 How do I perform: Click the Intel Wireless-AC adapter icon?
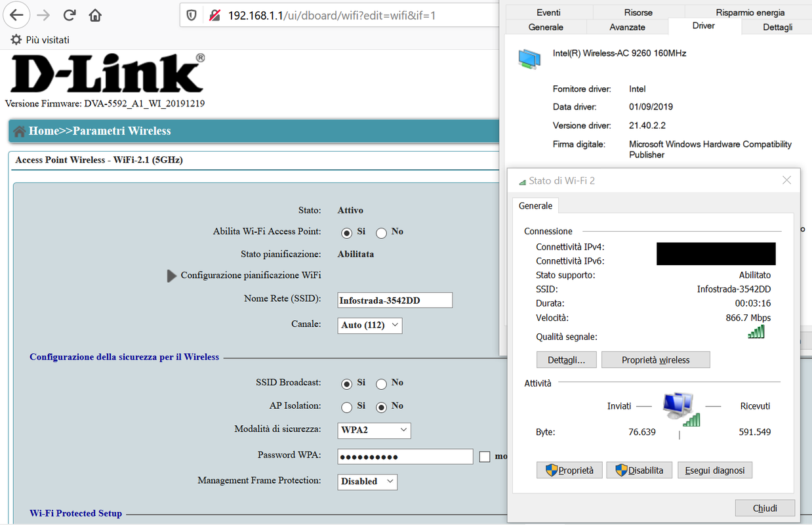coord(529,59)
